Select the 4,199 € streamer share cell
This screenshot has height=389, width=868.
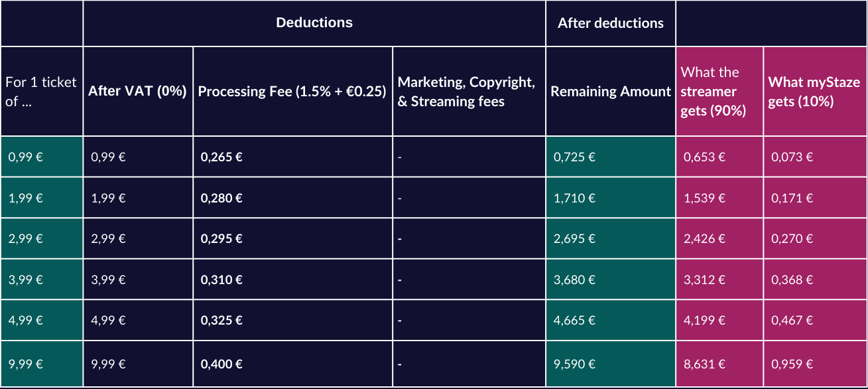click(x=704, y=320)
